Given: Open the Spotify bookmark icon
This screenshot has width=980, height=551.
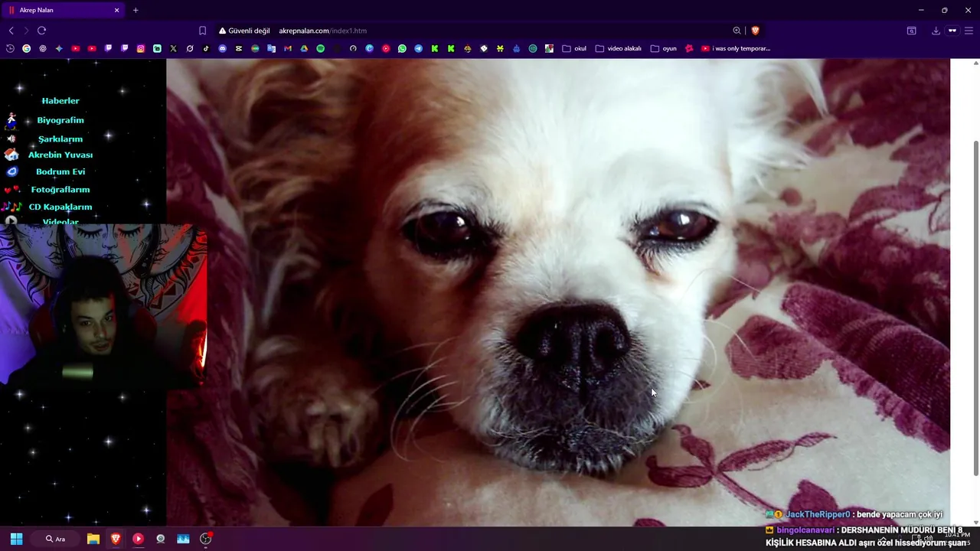Looking at the screenshot, I should [320, 48].
